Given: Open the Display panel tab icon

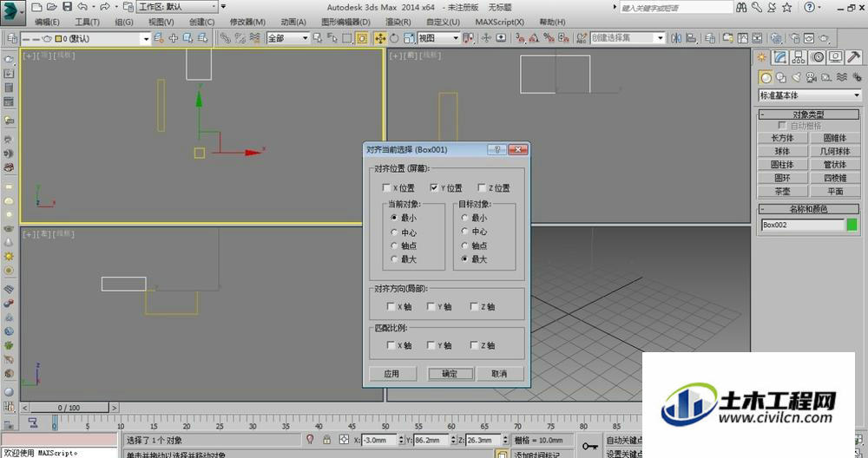Looking at the screenshot, I should [835, 57].
